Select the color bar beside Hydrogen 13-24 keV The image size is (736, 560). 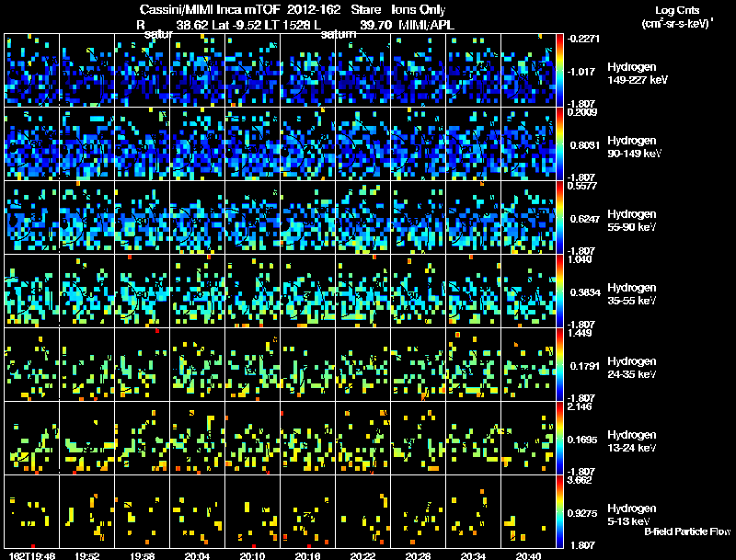[559, 438]
